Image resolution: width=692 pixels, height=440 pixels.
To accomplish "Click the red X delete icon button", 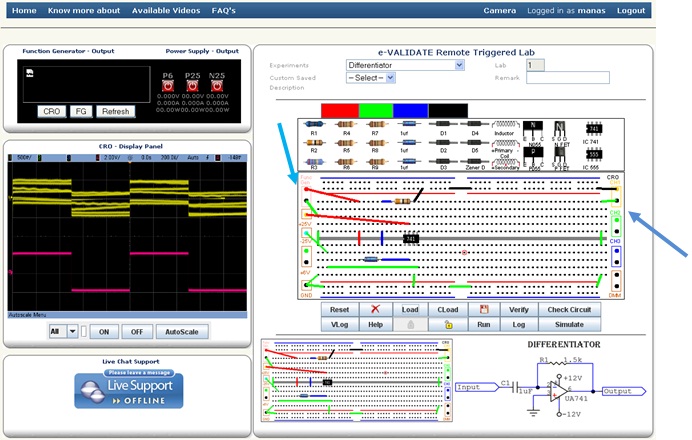I will coord(375,310).
